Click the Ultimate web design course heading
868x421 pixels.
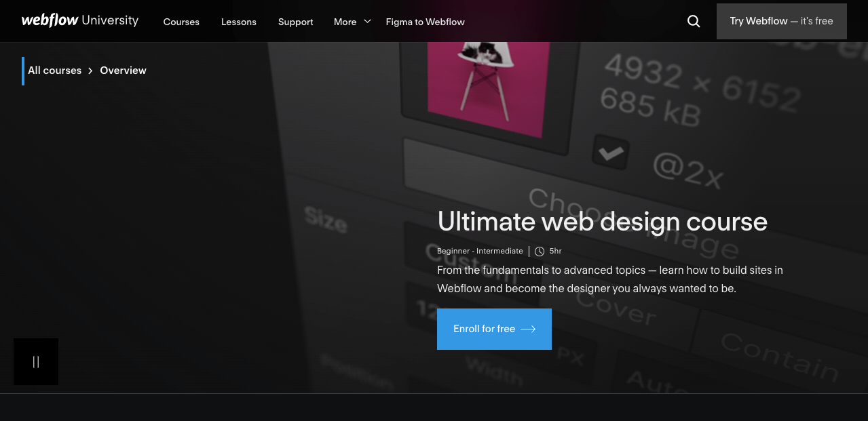[x=603, y=222]
